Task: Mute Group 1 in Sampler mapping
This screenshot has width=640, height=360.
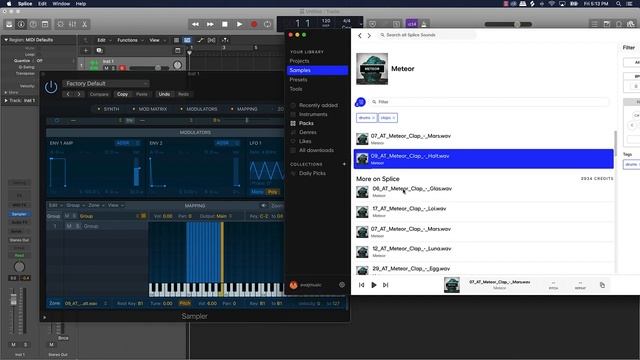Action: (69, 226)
